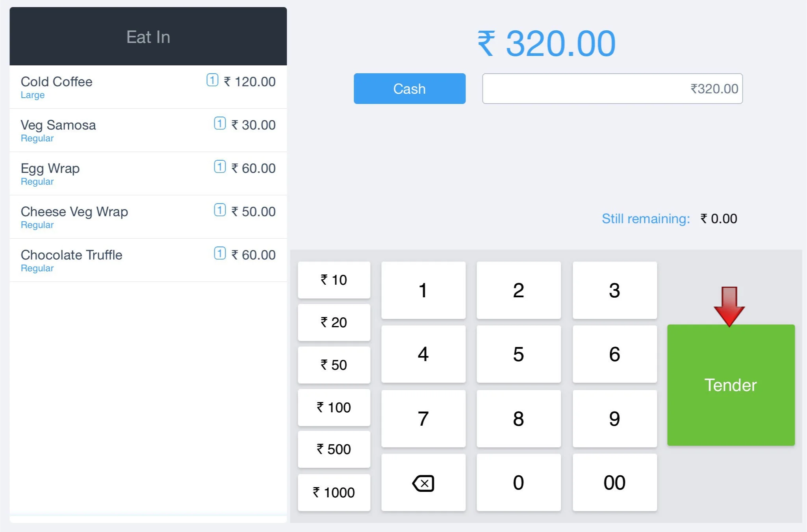This screenshot has height=532, width=807.
Task: Select the ₹ 1000 quick cash button
Action: 334,493
